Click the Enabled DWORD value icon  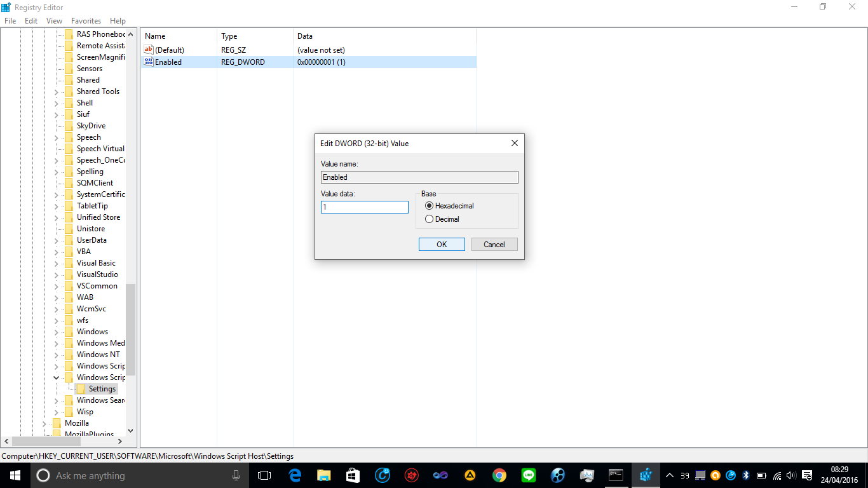point(149,62)
